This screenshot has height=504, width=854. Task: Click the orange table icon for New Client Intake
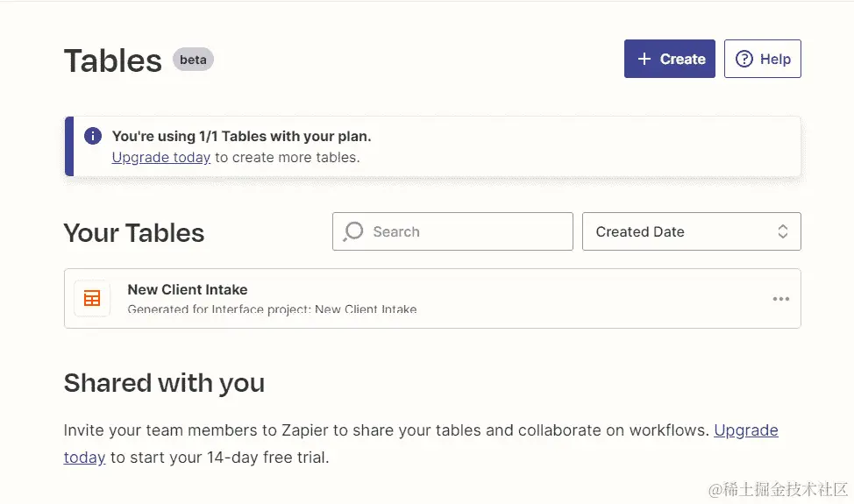pyautogui.click(x=92, y=298)
